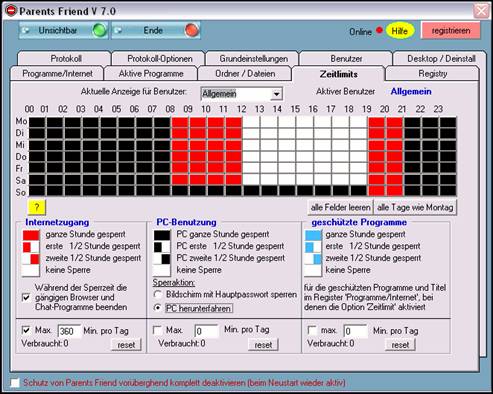This screenshot has height=394, width=493.
Task: Pick blue 'zweite 1/2 Stunde gesperrt' swatch
Action: click(313, 259)
